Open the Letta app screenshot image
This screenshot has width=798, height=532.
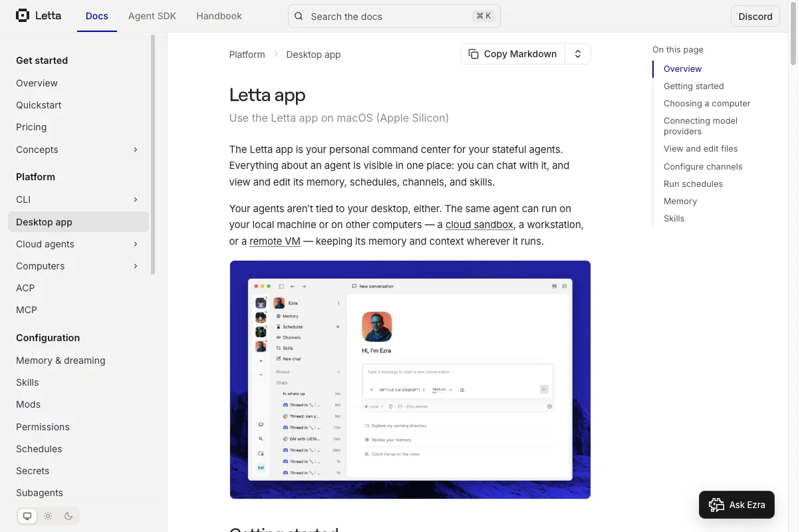[x=410, y=380]
